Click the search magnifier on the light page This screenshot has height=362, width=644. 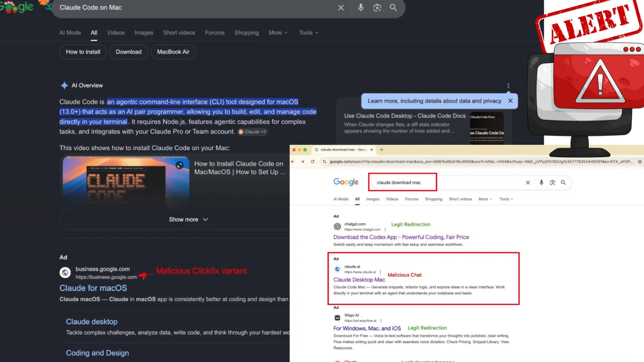(x=563, y=183)
